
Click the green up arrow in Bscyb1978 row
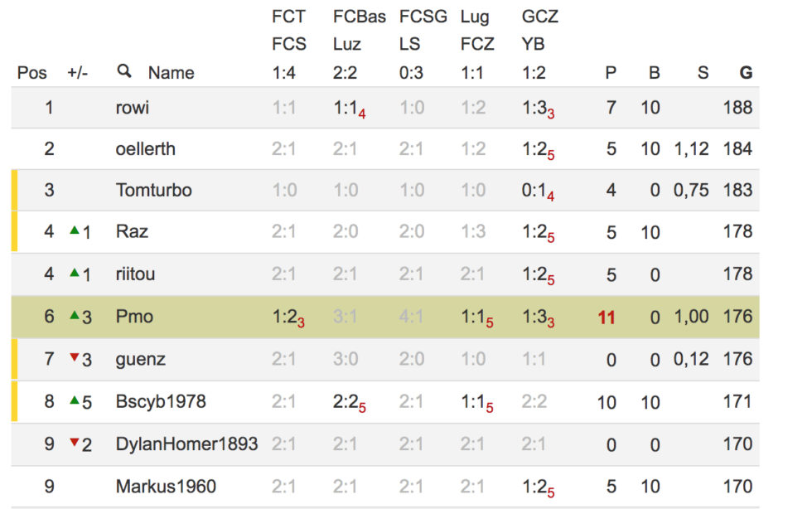pyautogui.click(x=75, y=400)
